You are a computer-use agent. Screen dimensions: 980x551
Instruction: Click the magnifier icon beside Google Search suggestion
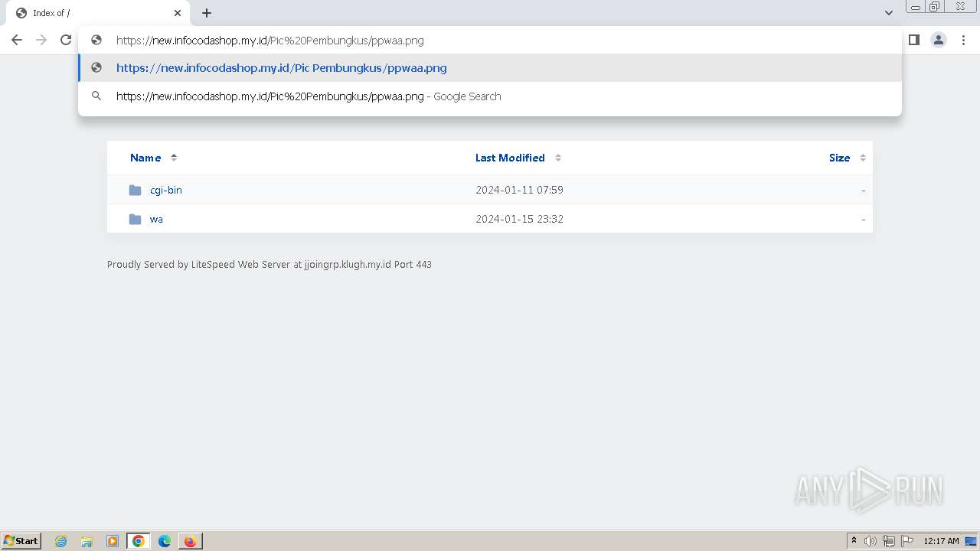96,96
